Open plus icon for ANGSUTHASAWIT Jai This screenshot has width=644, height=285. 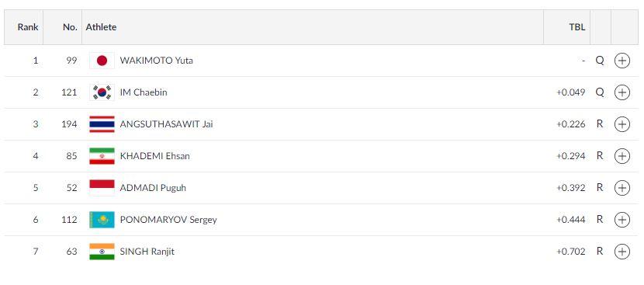[621, 124]
